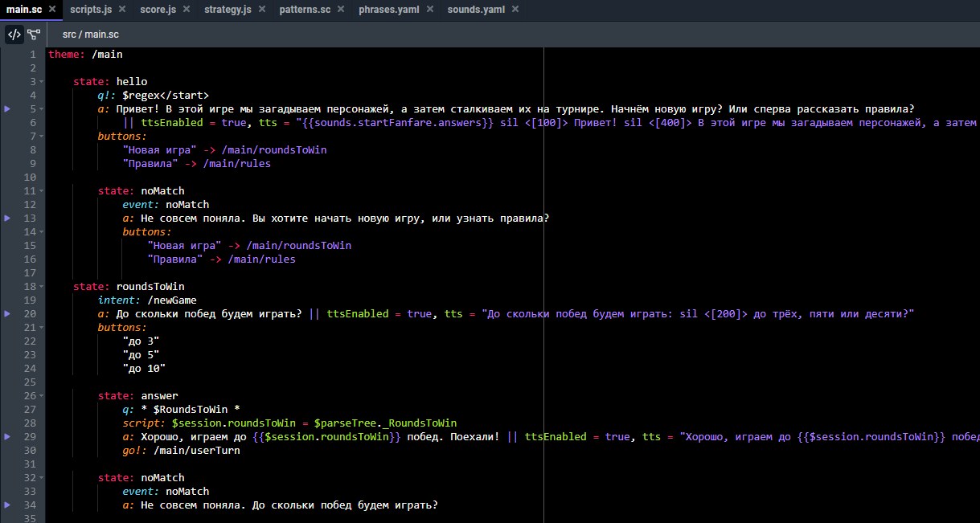This screenshot has height=523, width=980.
Task: Close the sounds.yaml tab
Action: click(515, 10)
